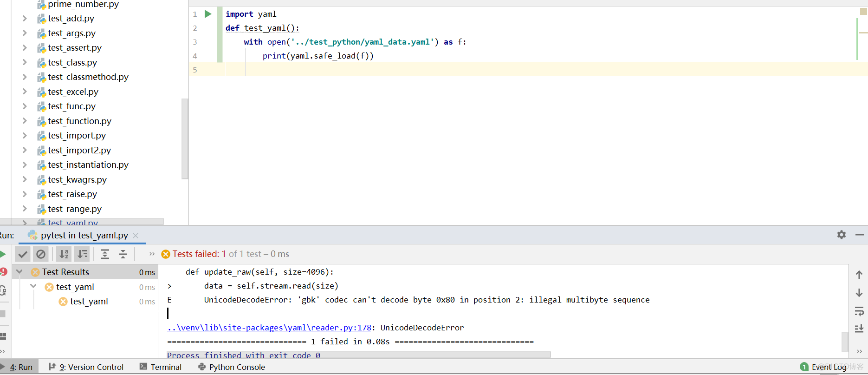Screen dimensions: 868x375
Task: Show more test toolbar options chevron
Action: pos(152,254)
